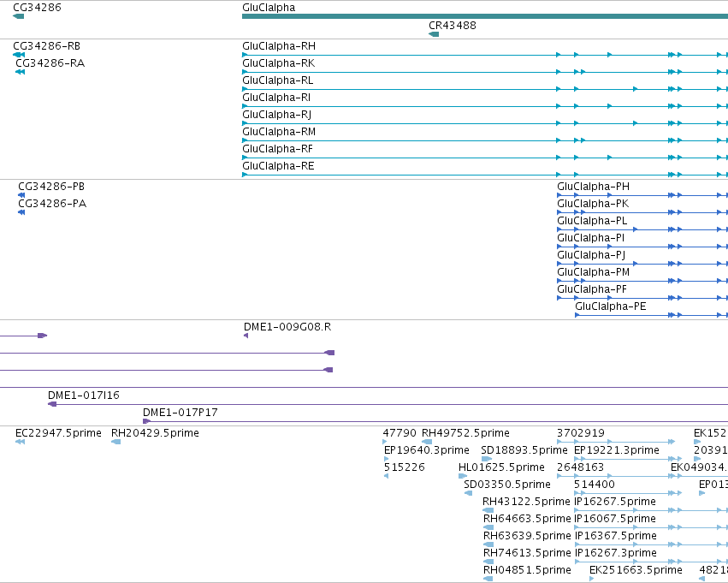Click the RH74613.5prime EST
The image size is (728, 583).
pyautogui.click(x=488, y=562)
